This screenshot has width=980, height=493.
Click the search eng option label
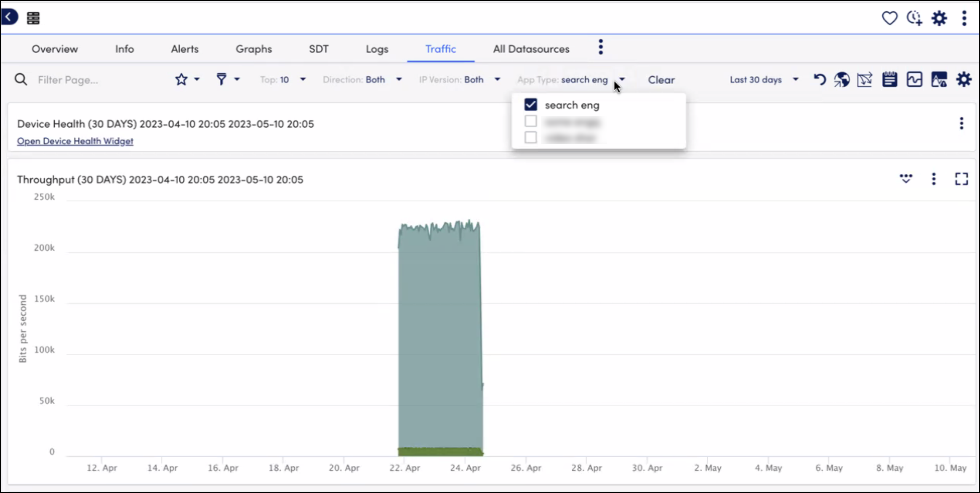click(x=572, y=105)
